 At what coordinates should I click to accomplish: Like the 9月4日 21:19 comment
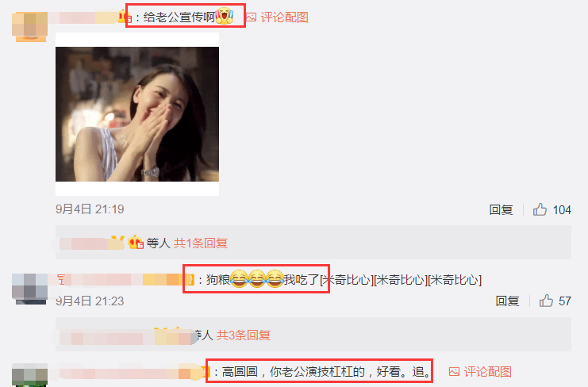[540, 209]
